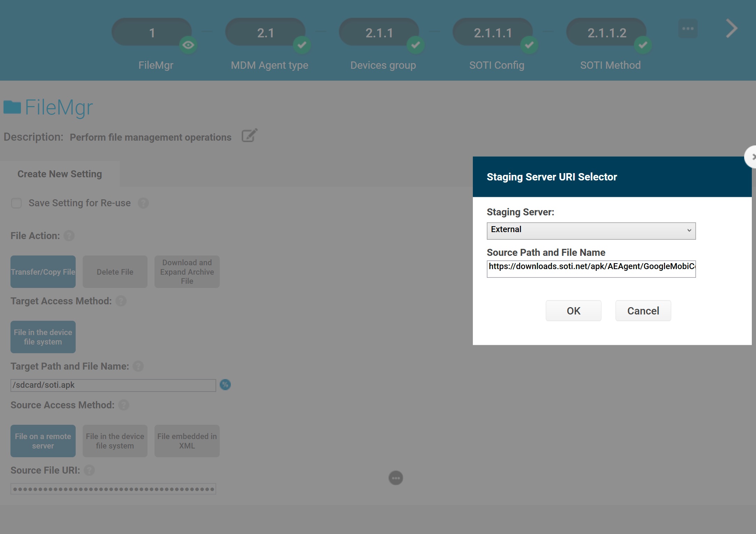756x534 pixels.
Task: Click help icon next to Save Setting for Re-use
Action: pos(143,203)
